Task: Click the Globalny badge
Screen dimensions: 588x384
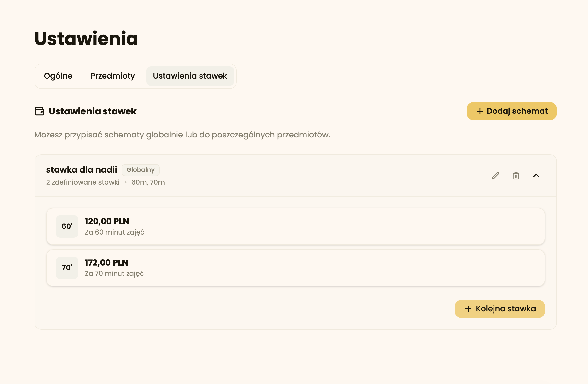Action: pos(140,170)
